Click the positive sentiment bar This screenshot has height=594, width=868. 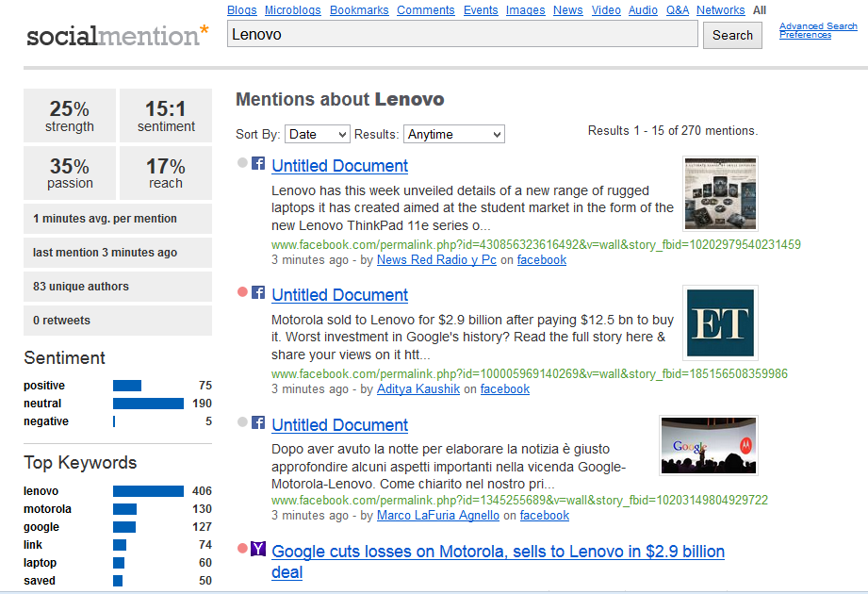pyautogui.click(x=127, y=386)
